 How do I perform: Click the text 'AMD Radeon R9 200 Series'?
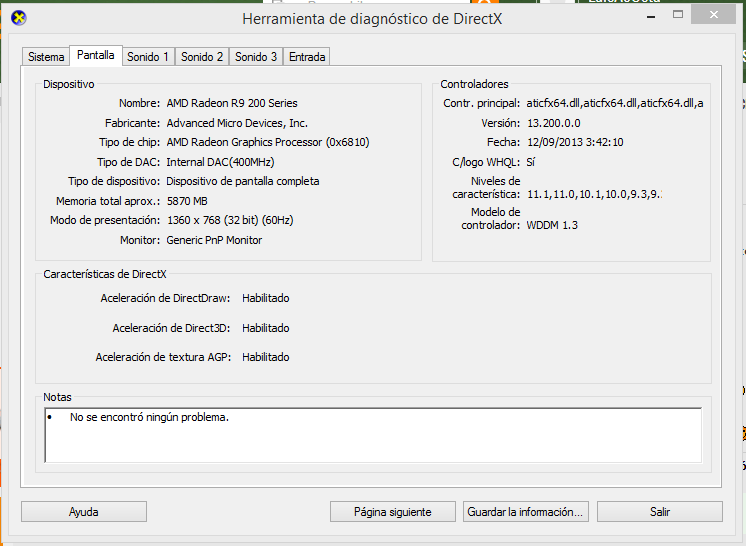[232, 103]
